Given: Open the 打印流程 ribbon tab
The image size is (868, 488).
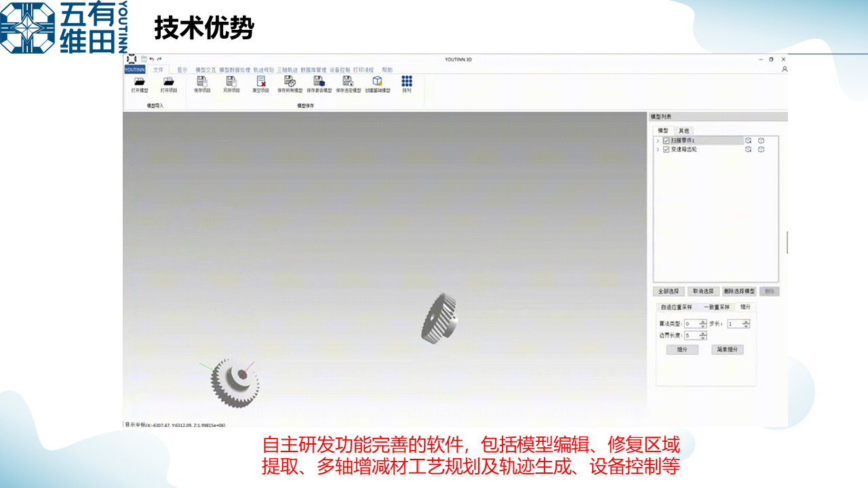Looking at the screenshot, I should 363,70.
